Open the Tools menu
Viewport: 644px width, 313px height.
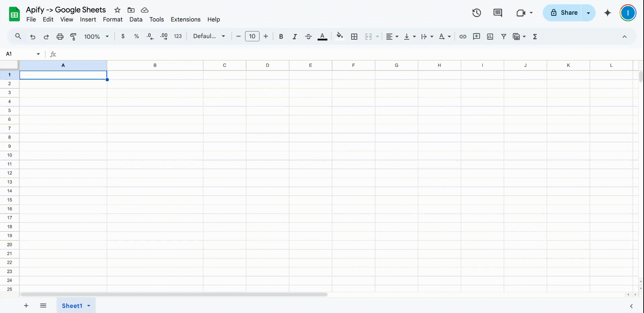point(157,19)
